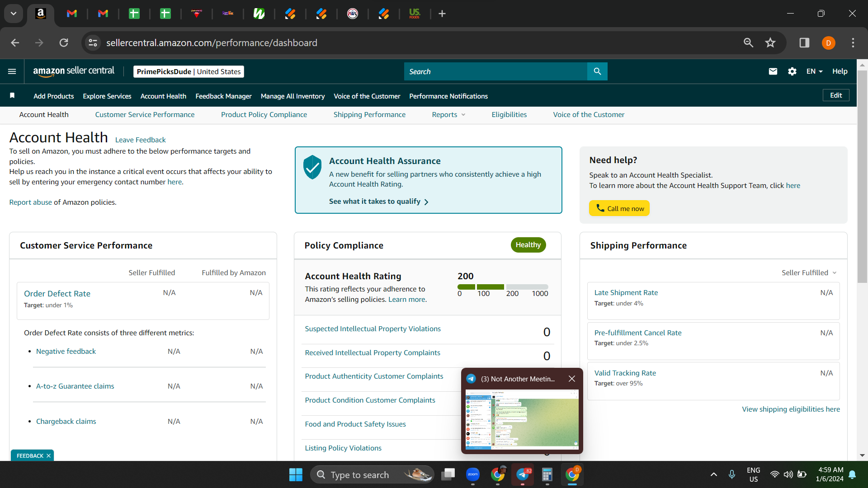Click the Call me now button
The image size is (868, 488).
tap(619, 208)
